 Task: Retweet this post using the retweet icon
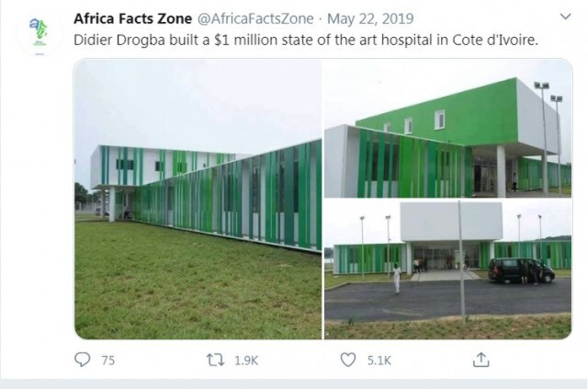click(216, 360)
